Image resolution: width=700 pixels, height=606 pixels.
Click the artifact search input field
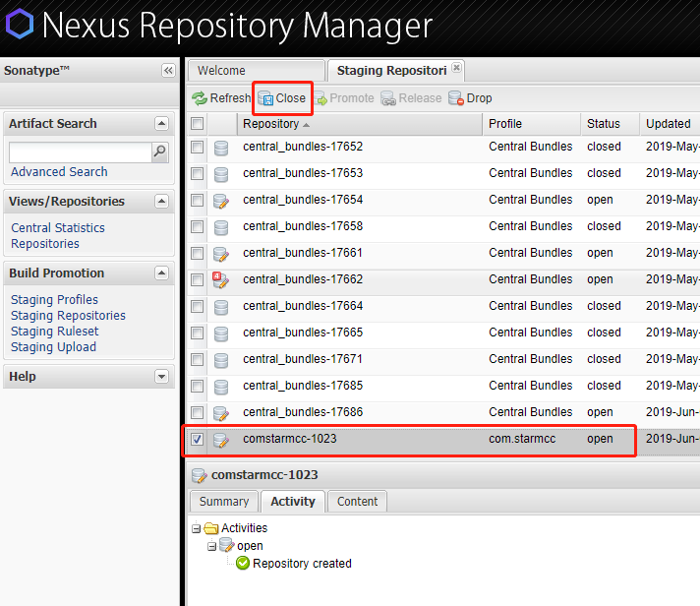(81, 152)
